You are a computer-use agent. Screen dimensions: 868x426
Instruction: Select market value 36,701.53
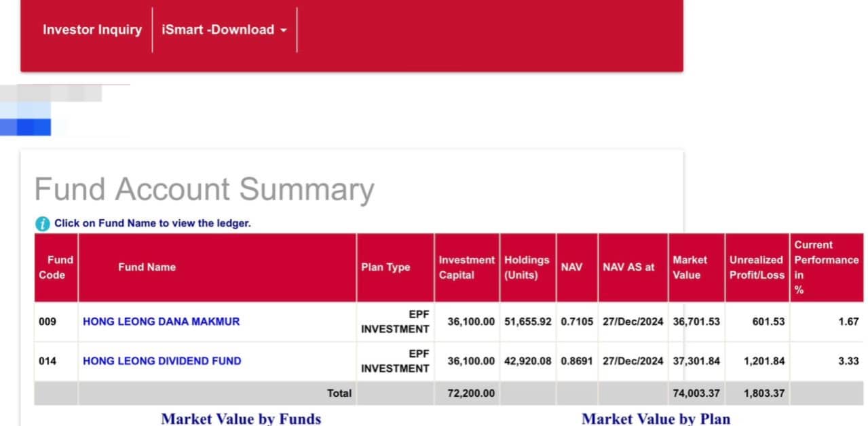coord(696,322)
